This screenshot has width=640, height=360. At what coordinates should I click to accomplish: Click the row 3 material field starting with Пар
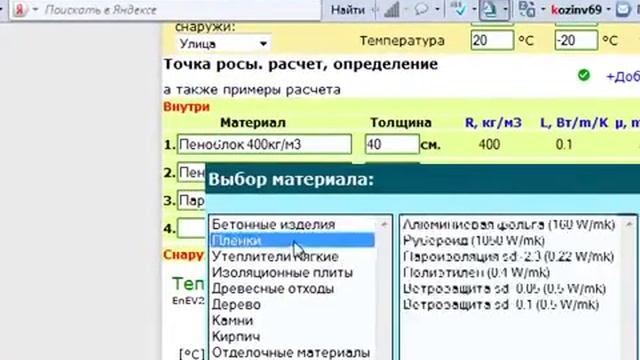click(191, 200)
